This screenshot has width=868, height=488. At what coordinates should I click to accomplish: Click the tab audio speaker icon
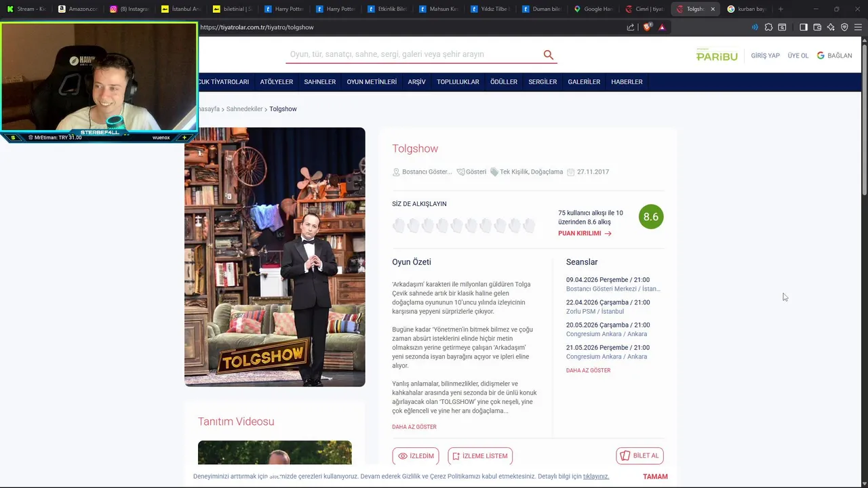coord(755,27)
